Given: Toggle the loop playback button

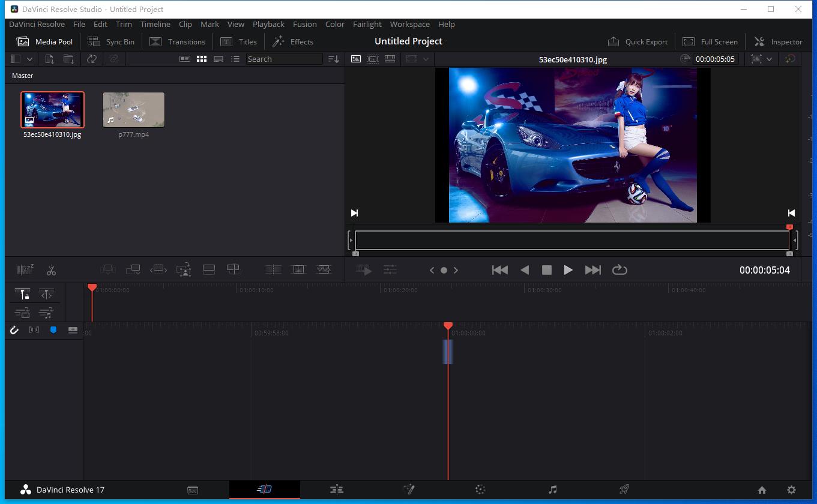Looking at the screenshot, I should pos(620,270).
